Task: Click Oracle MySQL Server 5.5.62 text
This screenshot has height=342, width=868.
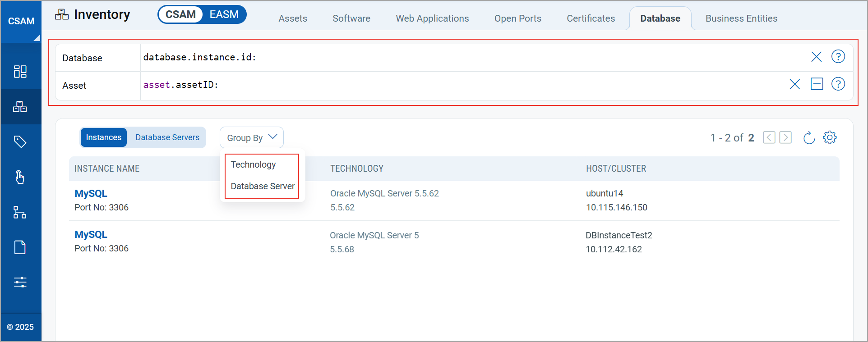Action: pos(384,193)
